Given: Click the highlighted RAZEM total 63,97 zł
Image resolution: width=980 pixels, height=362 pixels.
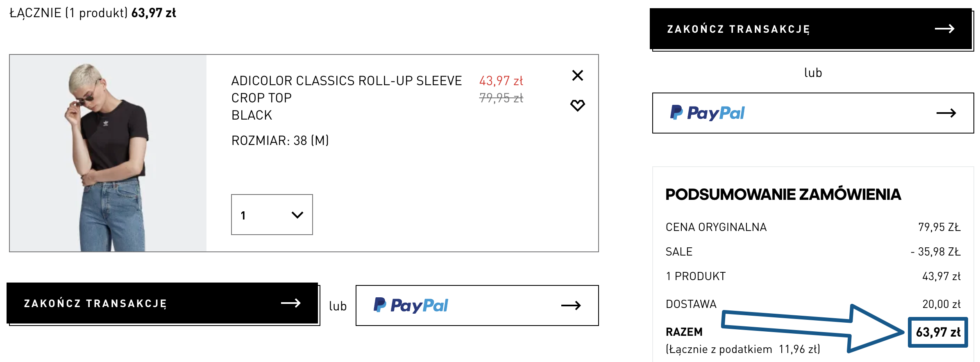Looking at the screenshot, I should pos(938,332).
